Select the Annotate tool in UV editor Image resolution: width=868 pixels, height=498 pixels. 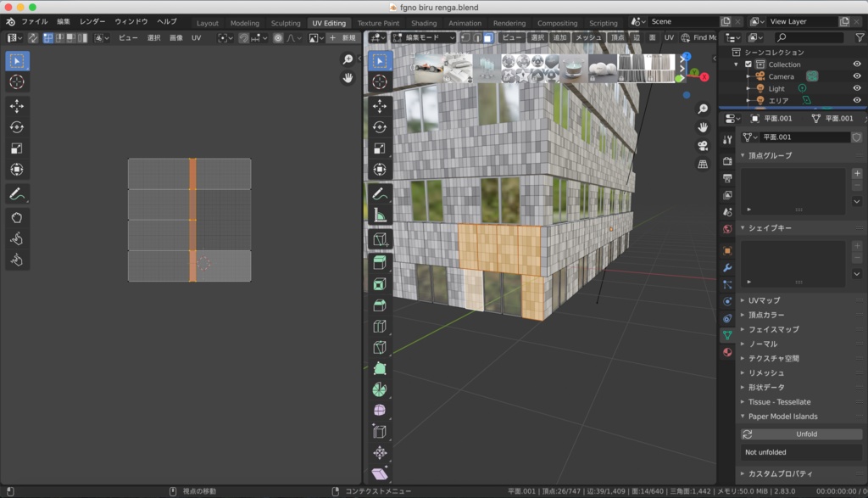[17, 193]
